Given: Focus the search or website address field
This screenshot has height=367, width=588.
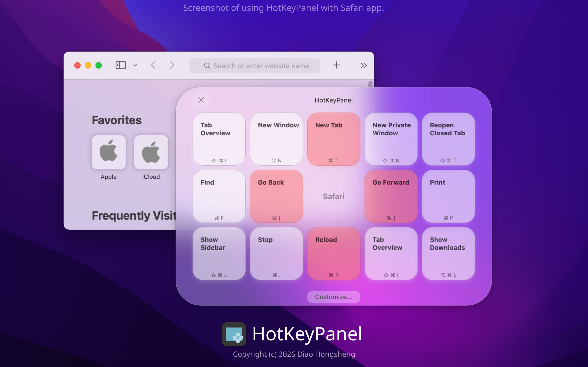Looking at the screenshot, I should (x=255, y=65).
